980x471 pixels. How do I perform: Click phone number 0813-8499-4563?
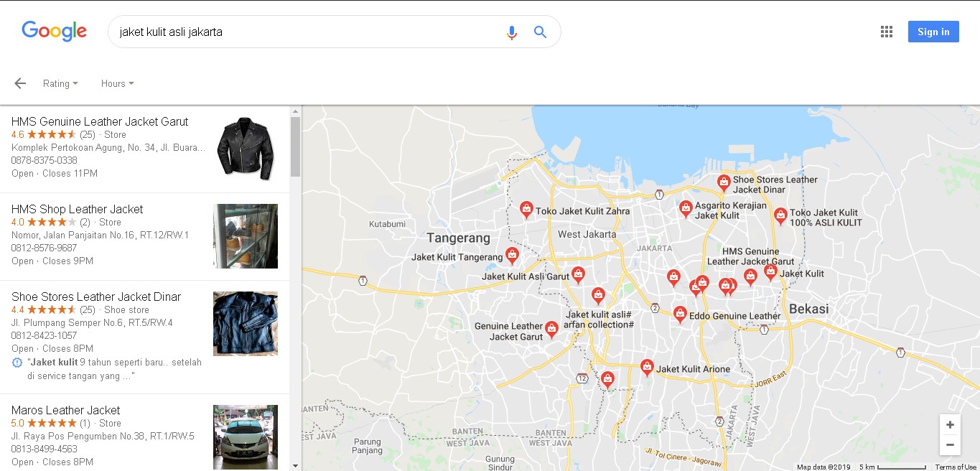[45, 449]
